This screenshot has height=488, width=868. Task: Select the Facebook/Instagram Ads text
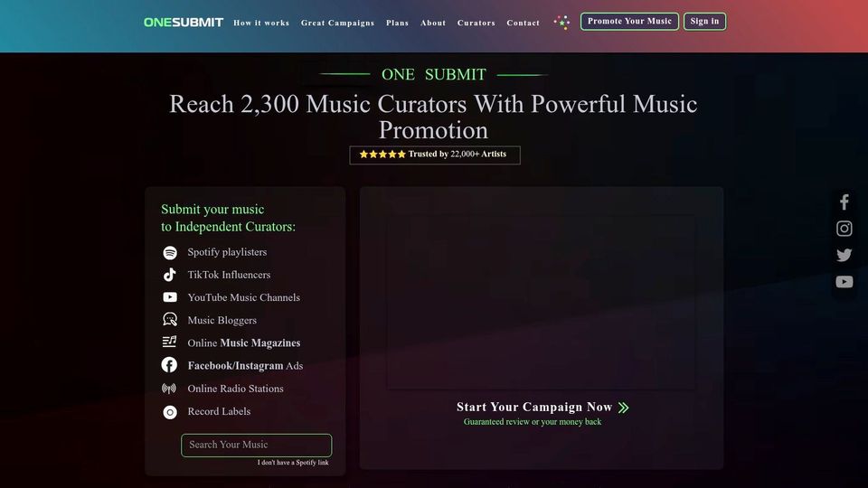(245, 366)
